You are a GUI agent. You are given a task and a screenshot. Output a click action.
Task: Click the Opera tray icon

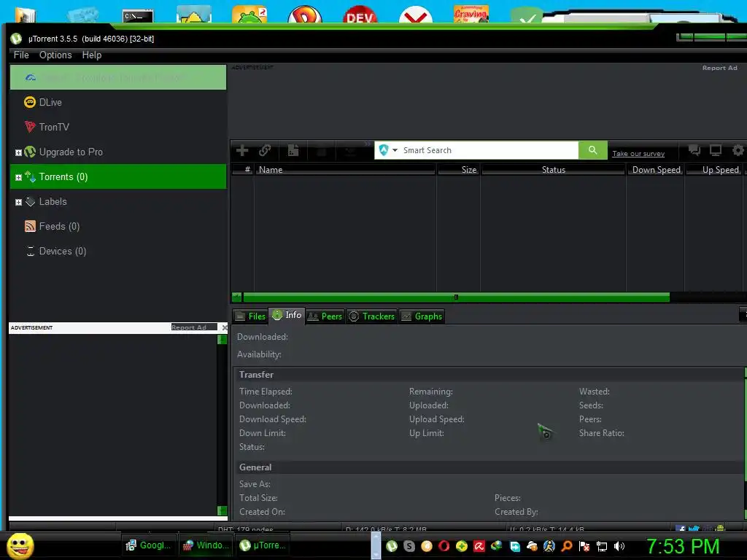(x=444, y=546)
